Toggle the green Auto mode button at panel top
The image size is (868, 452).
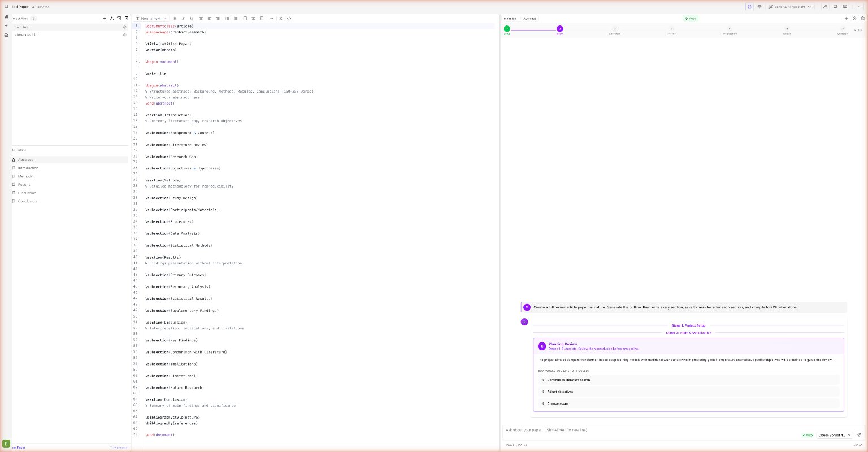click(691, 18)
